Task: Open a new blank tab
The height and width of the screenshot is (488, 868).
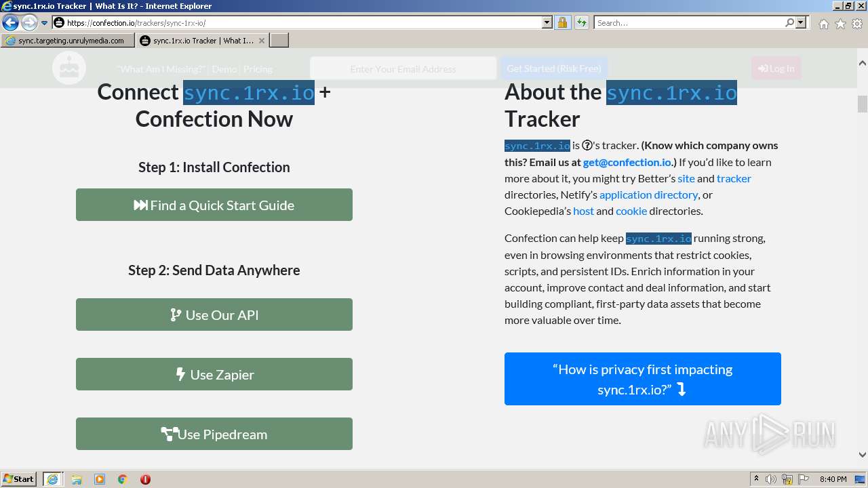Action: pos(279,41)
